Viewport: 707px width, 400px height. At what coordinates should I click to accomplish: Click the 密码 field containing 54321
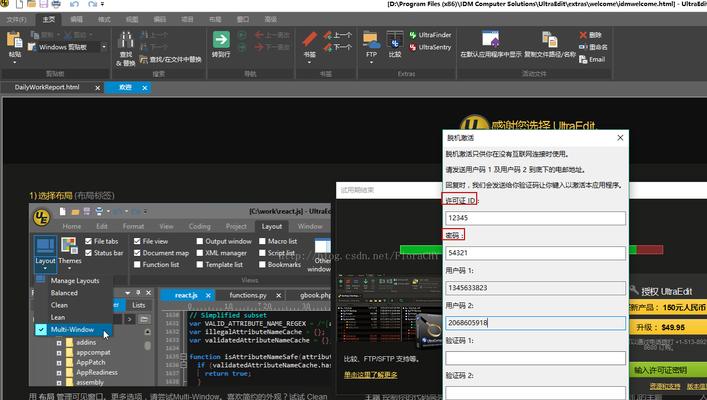click(x=535, y=253)
